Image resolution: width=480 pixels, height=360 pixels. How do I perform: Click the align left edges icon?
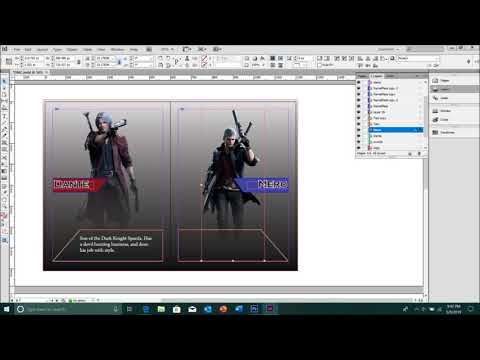tap(360, 58)
